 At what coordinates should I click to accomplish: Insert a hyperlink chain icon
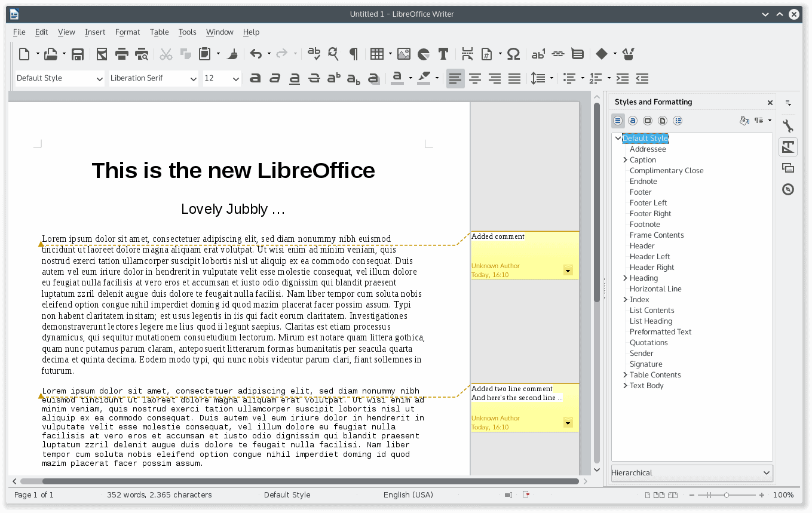pos(558,54)
